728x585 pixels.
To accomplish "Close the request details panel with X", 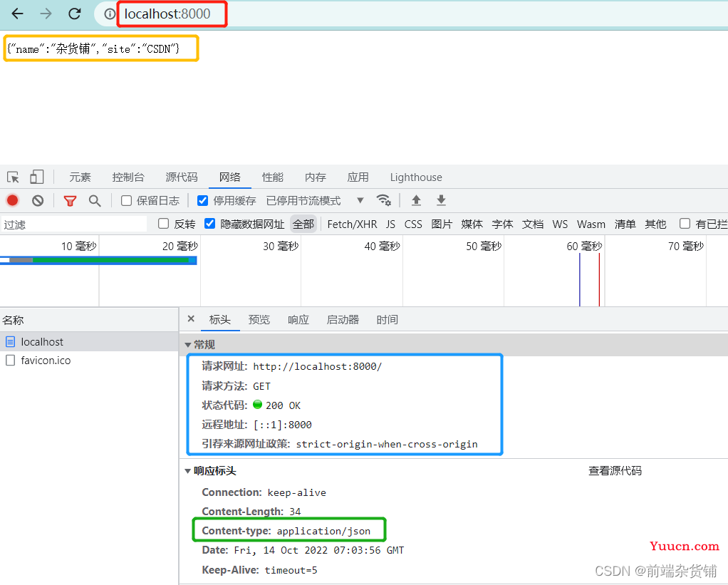I will pyautogui.click(x=191, y=319).
